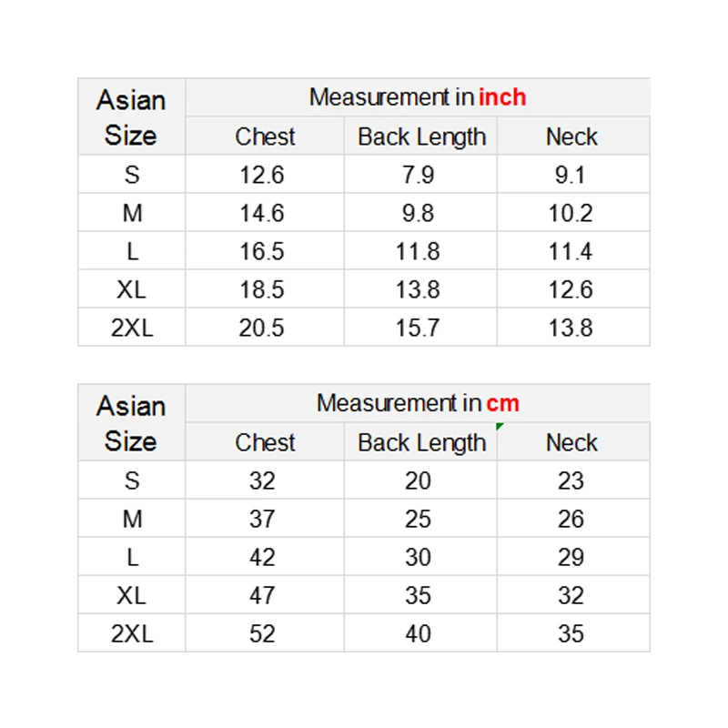728x728 pixels.
Task: Click the Chest header in the inch table
Action: click(x=265, y=136)
